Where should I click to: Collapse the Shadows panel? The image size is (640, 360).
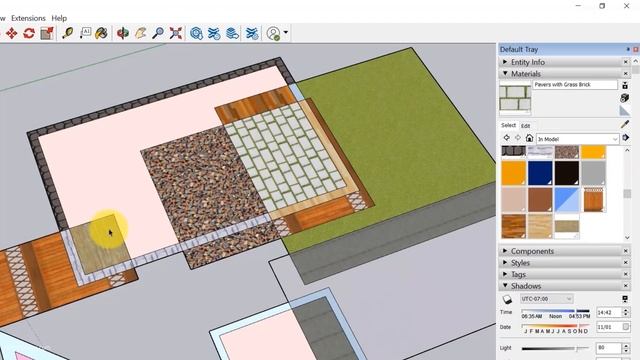[x=505, y=286]
